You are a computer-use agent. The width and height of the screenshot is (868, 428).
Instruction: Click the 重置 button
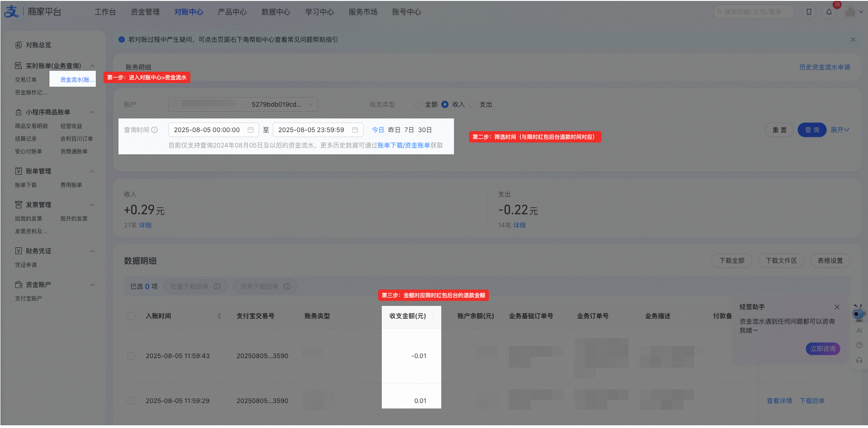click(779, 130)
